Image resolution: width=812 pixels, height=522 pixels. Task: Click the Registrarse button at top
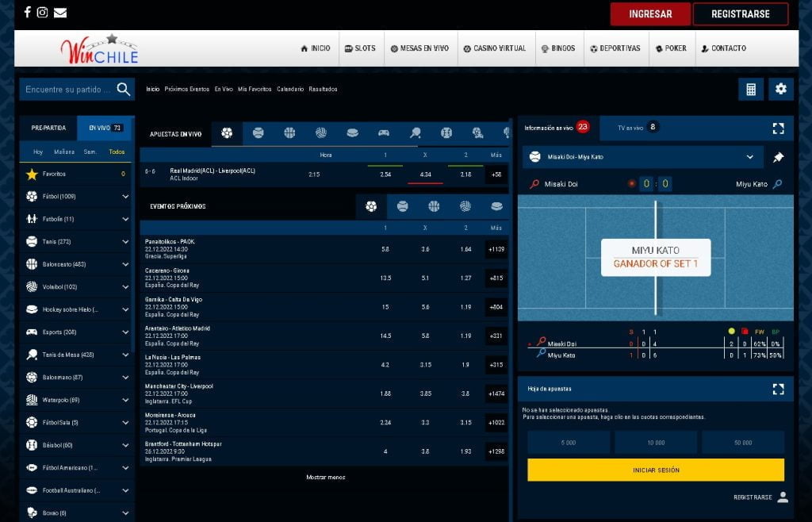click(x=741, y=14)
